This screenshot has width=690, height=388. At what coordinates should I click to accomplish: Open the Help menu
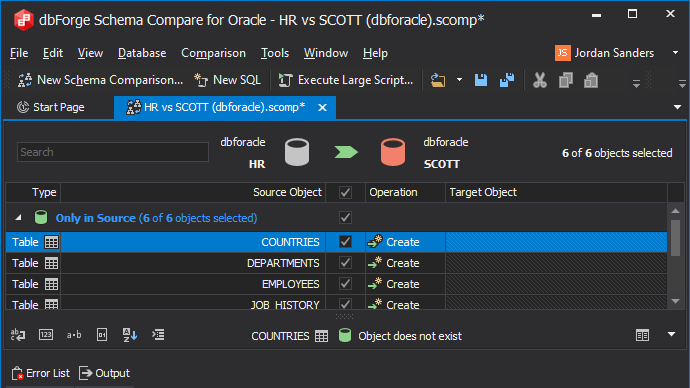[375, 53]
